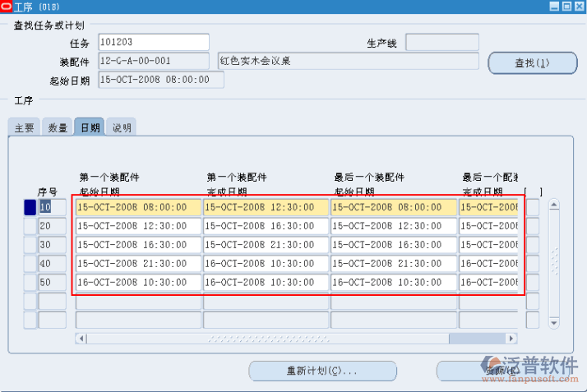Select sequence 50 first-unit start date cell
The height and width of the screenshot is (392, 587).
[138, 283]
